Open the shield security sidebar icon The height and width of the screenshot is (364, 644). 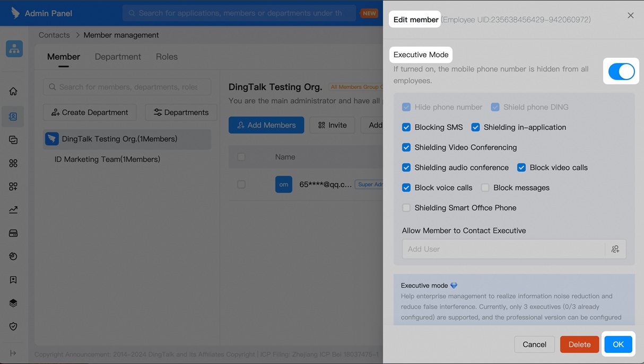click(x=13, y=326)
